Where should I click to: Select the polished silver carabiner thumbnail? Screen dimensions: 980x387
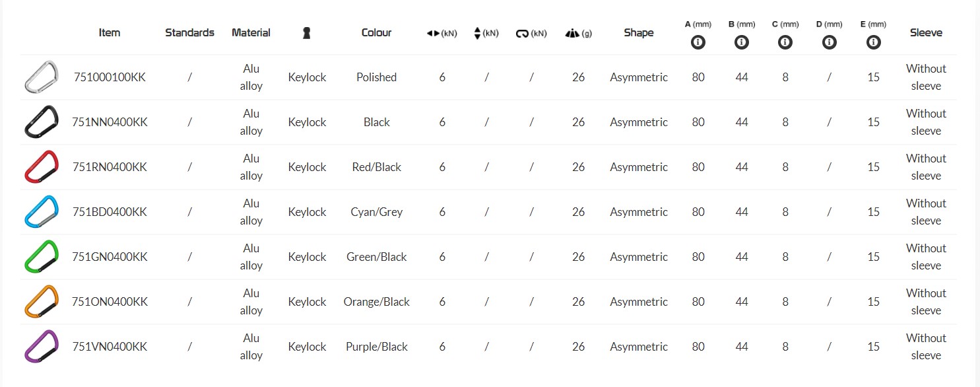click(x=42, y=77)
